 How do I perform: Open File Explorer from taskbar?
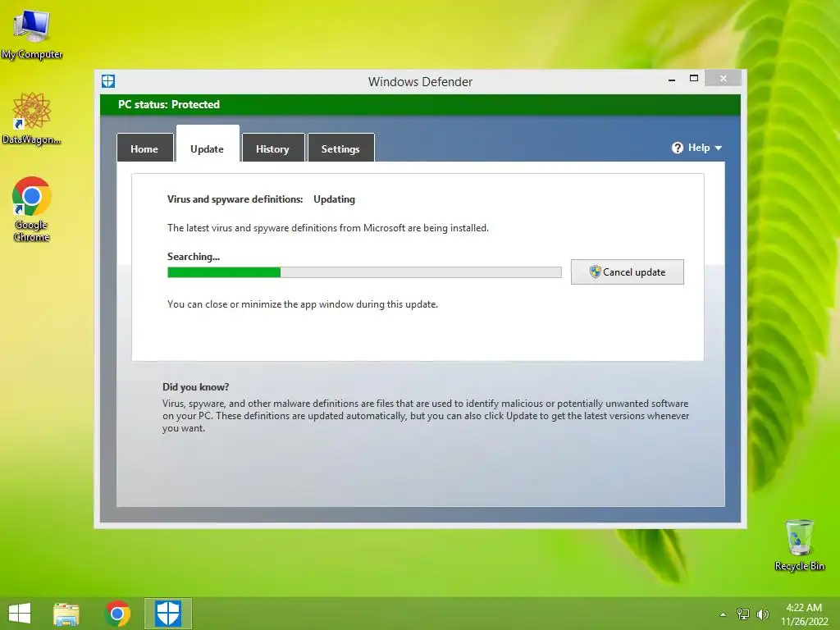point(66,614)
